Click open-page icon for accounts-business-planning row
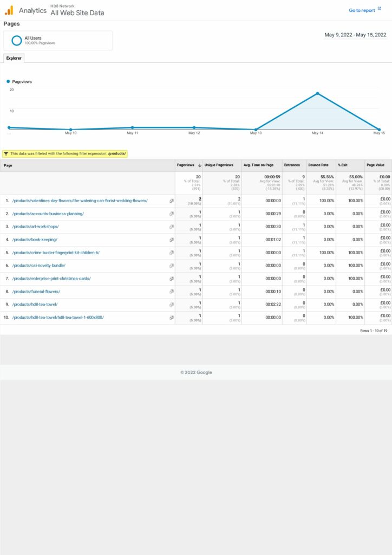392x555 pixels. pyautogui.click(x=172, y=214)
